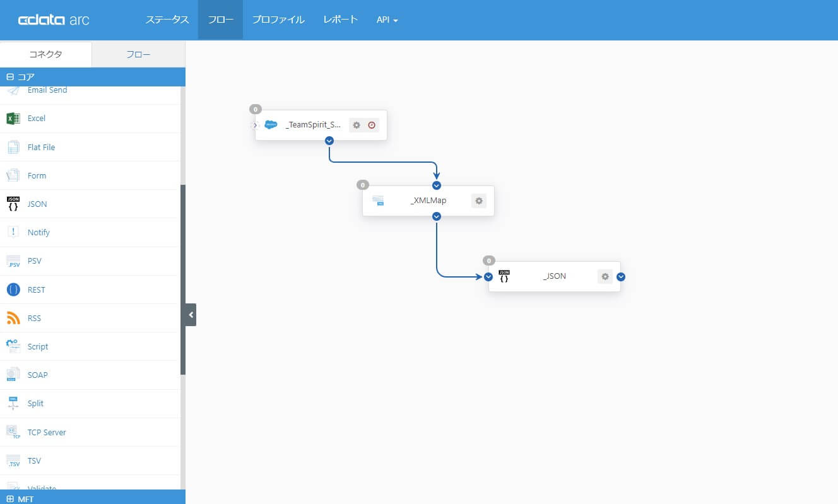Click output port below _XMLMap node
Viewport: 838px width, 504px height.
[x=437, y=216]
